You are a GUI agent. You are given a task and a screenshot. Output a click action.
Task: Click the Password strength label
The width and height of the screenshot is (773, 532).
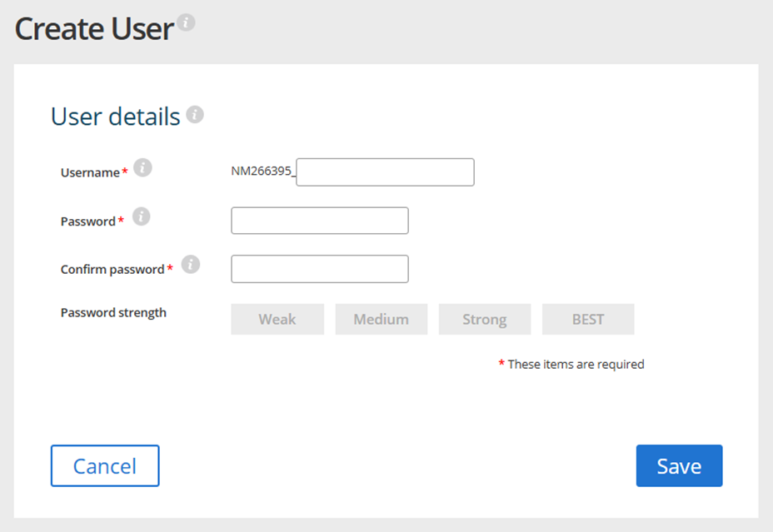coord(113,313)
